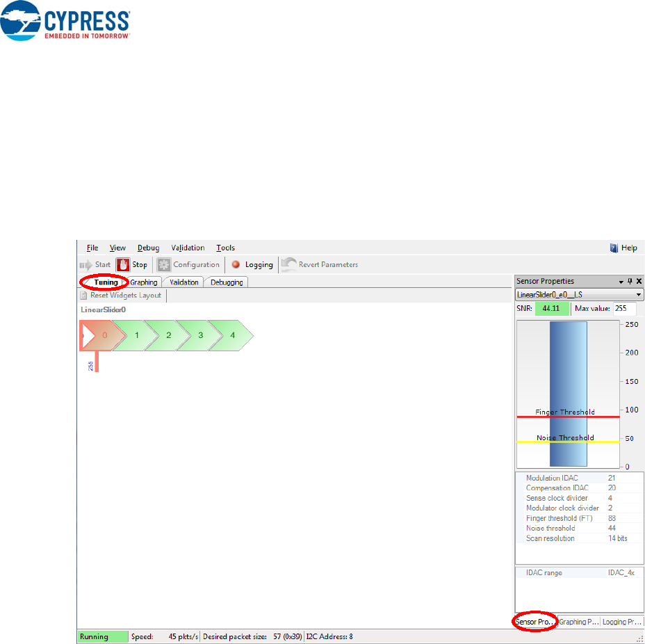Select the Logging Properties bottom tab
The image size is (645, 644).
622,622
